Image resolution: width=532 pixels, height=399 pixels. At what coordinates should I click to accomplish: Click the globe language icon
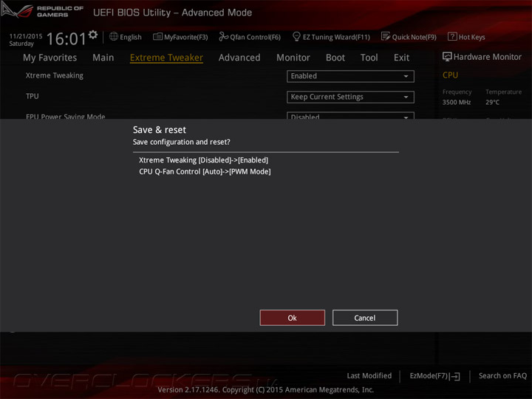(114, 36)
